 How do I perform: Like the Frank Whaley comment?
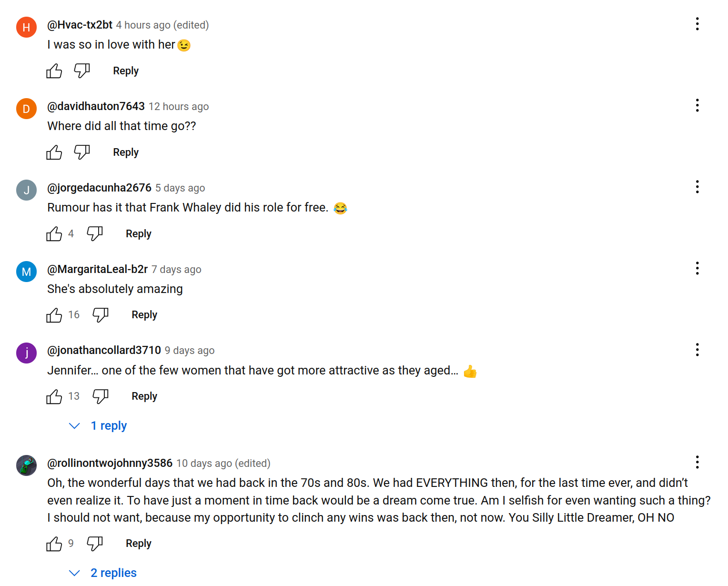pyautogui.click(x=54, y=234)
